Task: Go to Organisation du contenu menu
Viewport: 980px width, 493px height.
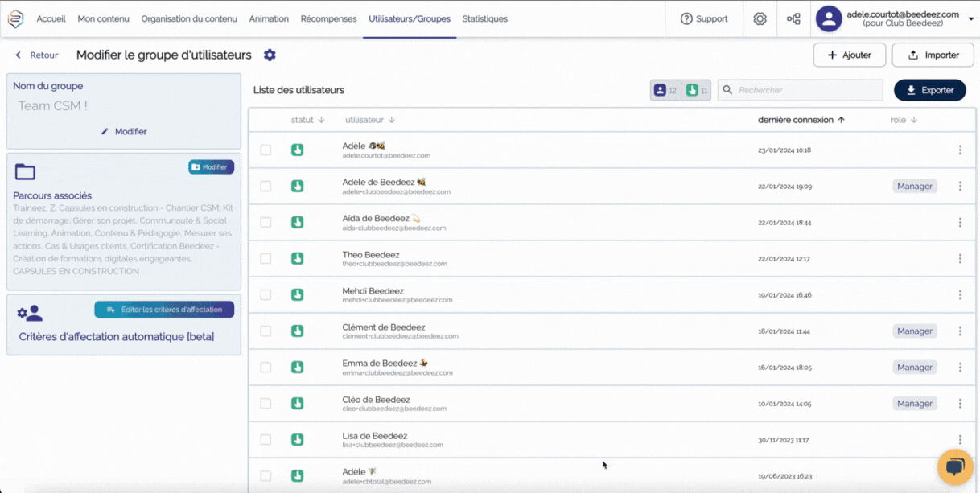Action: (189, 18)
